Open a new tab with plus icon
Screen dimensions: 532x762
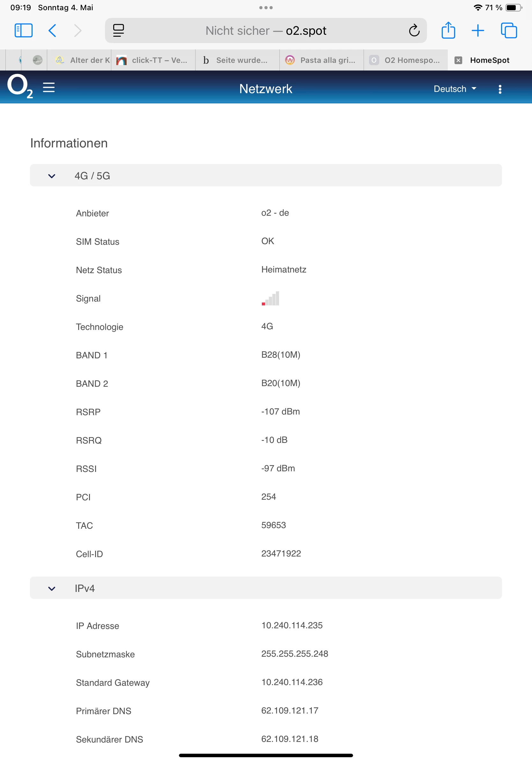[477, 31]
